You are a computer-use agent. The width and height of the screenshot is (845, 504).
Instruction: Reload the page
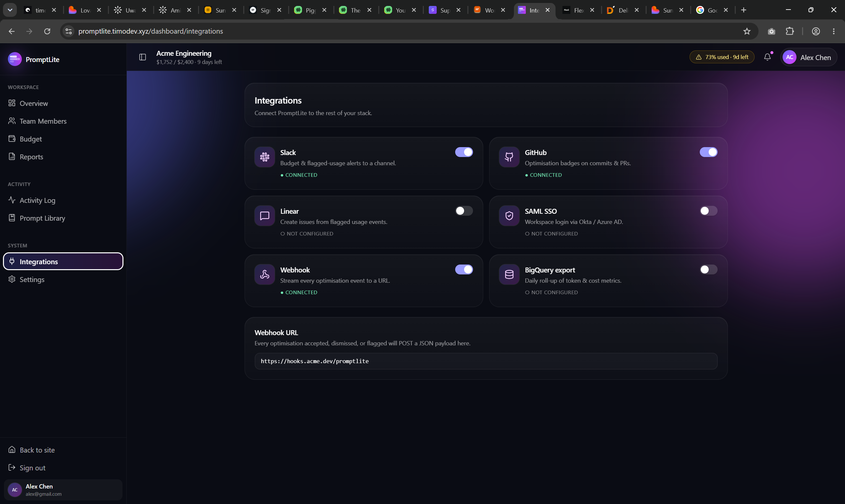[x=47, y=31]
